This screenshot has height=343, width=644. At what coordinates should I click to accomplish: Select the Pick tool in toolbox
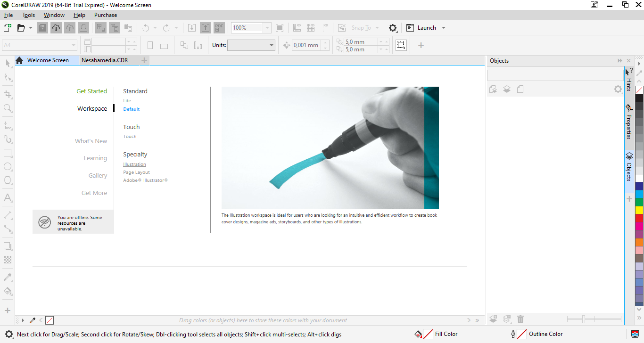click(8, 63)
